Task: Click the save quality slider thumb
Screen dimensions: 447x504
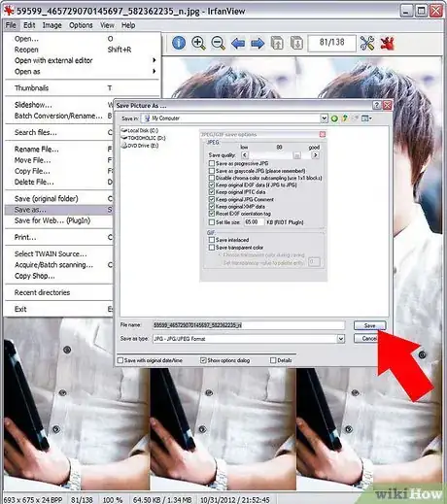Action: coord(296,155)
